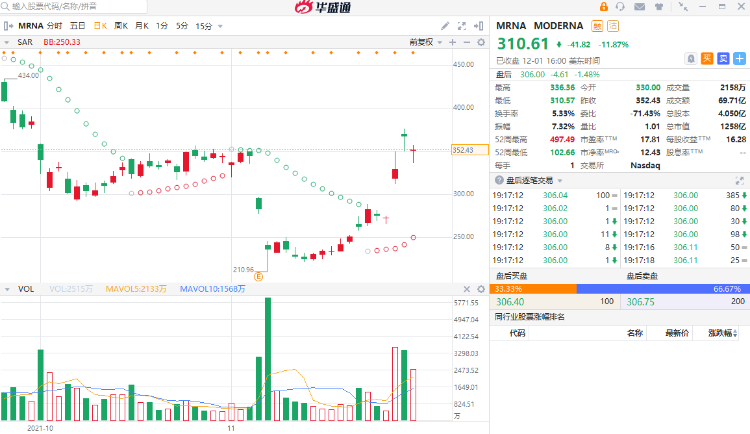Image resolution: width=750 pixels, height=434 pixels.
Task: Click after-hours ask price 306.75
Action: tap(640, 302)
